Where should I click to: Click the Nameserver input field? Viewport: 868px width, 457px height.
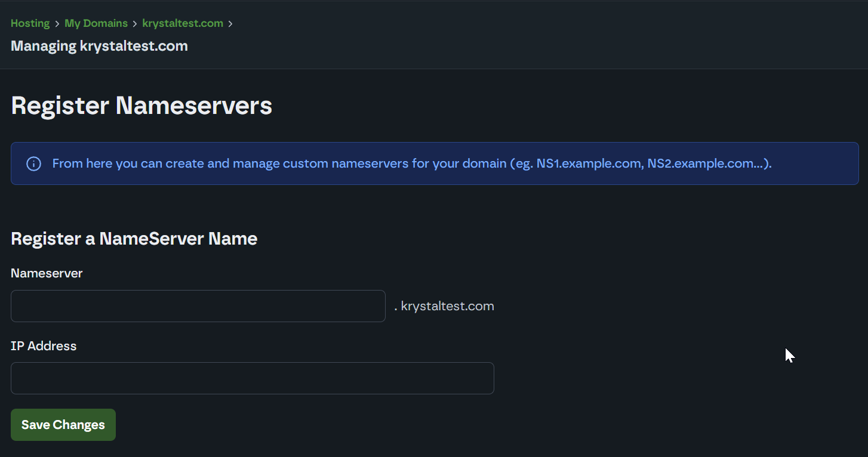point(198,306)
